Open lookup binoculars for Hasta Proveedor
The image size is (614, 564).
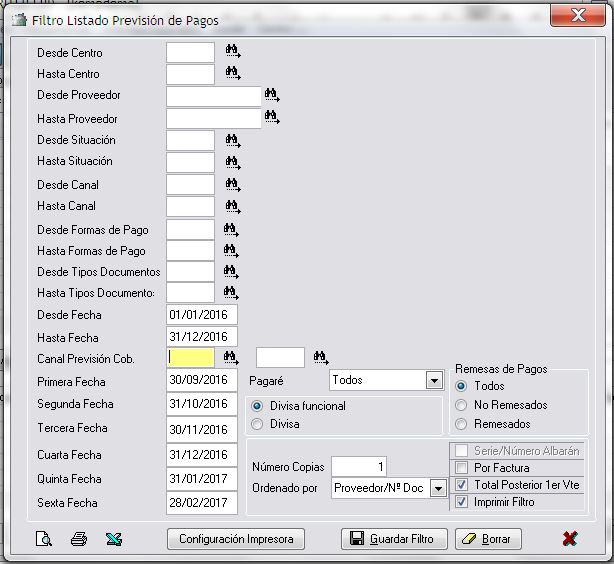point(272,117)
